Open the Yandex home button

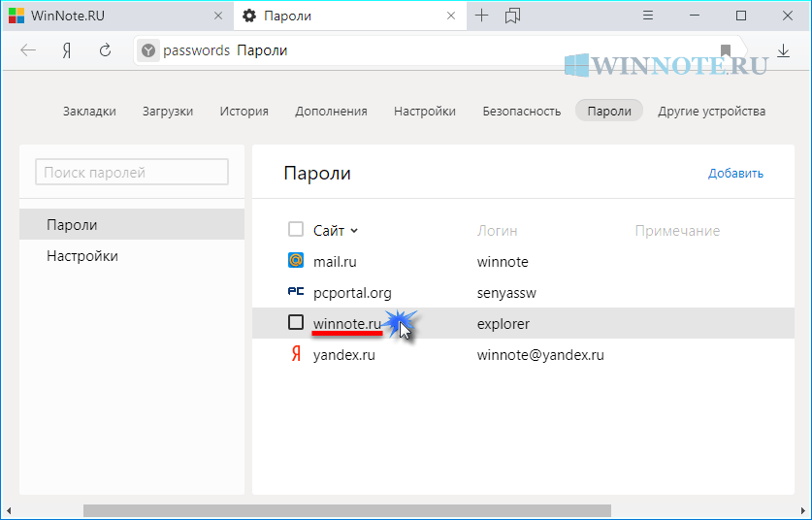(x=67, y=50)
